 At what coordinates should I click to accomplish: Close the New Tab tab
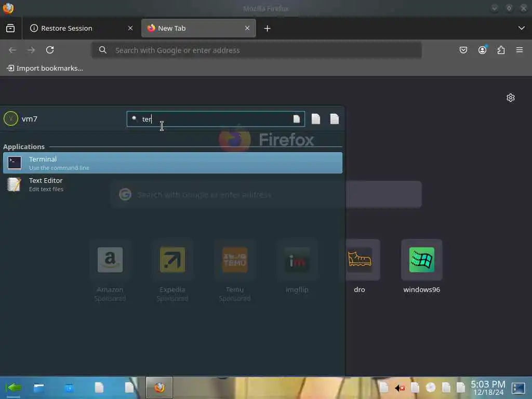coord(247,28)
